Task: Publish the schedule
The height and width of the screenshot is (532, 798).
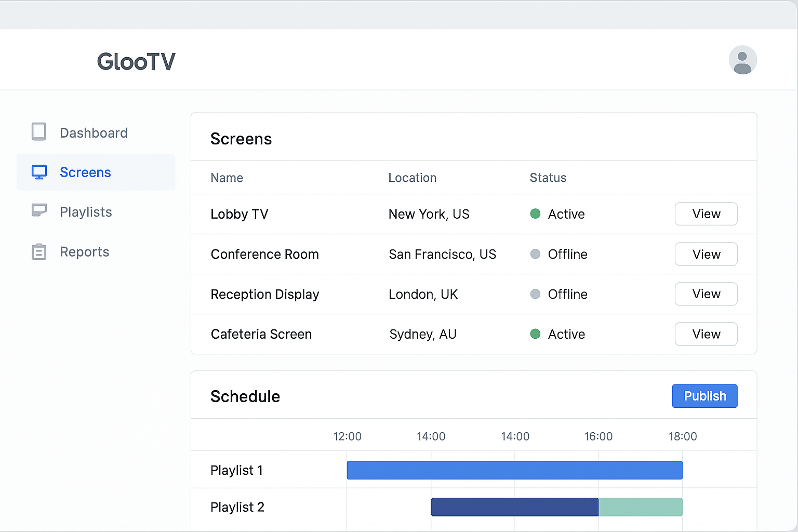Action: (704, 396)
